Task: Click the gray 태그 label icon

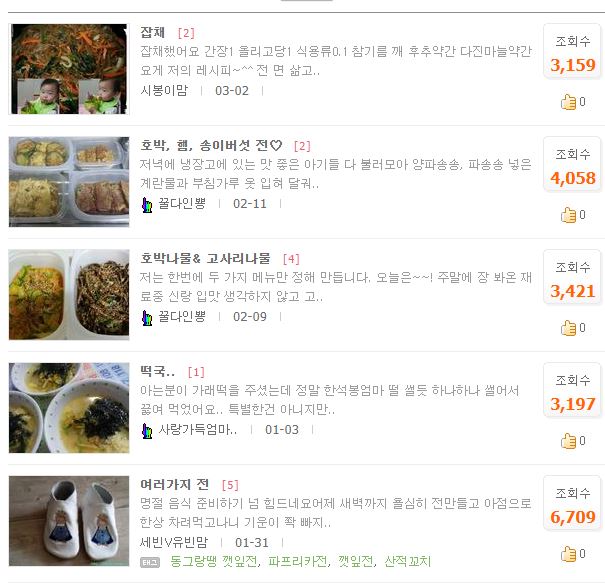Action: (150, 563)
